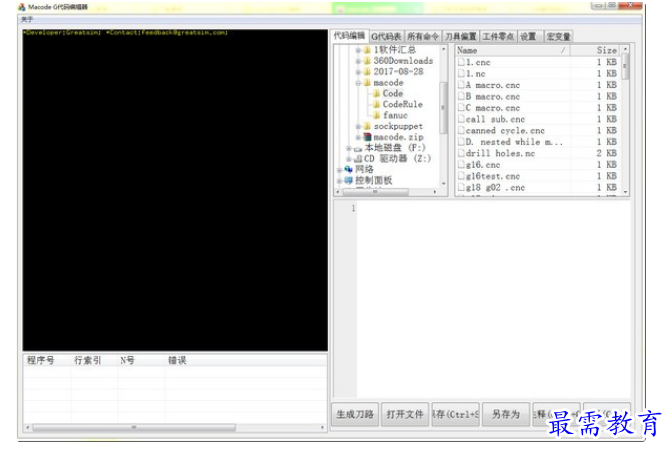Switch to the G代码表 tab
670x455 pixels.
[386, 37]
